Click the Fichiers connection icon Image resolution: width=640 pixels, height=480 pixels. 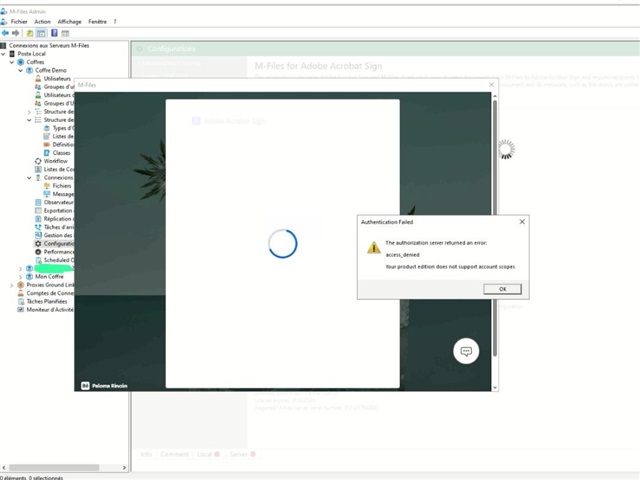47,186
